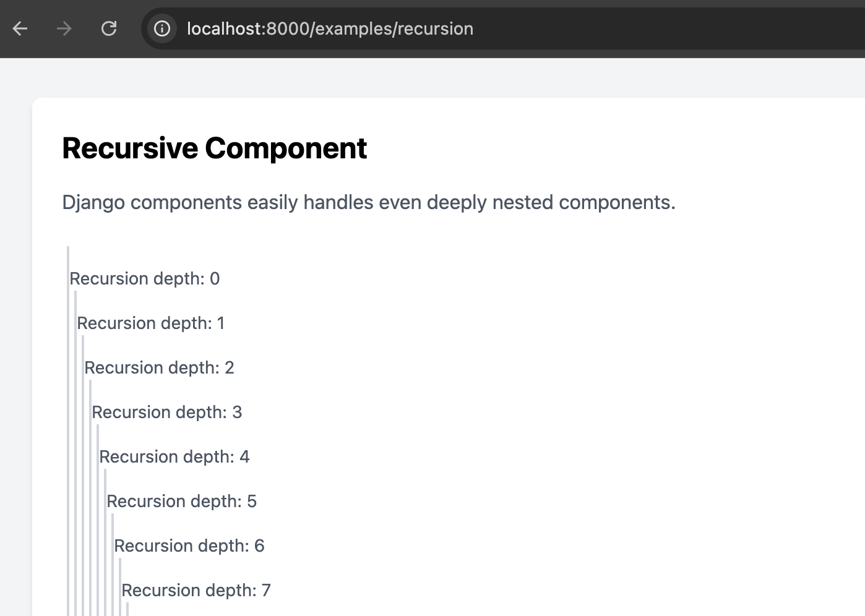Image resolution: width=865 pixels, height=616 pixels.
Task: Pick the "Recursion depth: 2" entry
Action: pyautogui.click(x=159, y=368)
